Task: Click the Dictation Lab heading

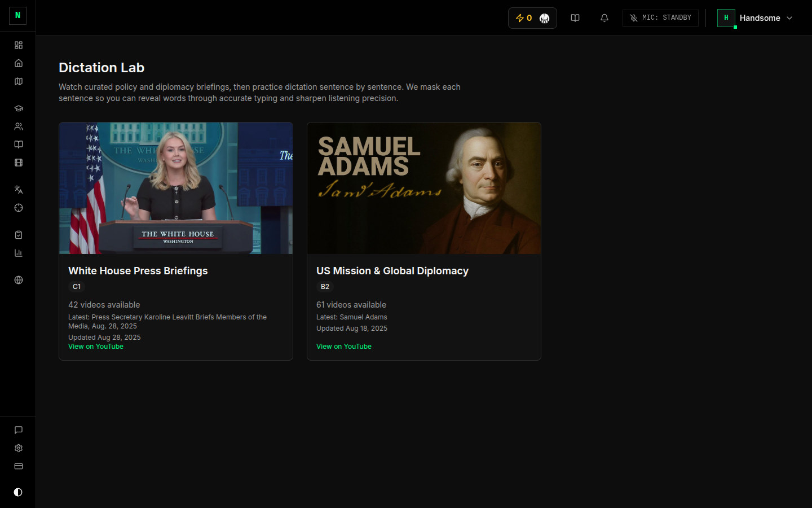Action: pyautogui.click(x=101, y=68)
